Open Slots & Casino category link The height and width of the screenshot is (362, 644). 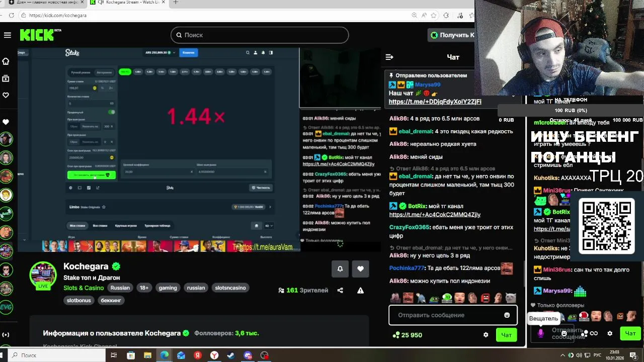[x=84, y=288]
